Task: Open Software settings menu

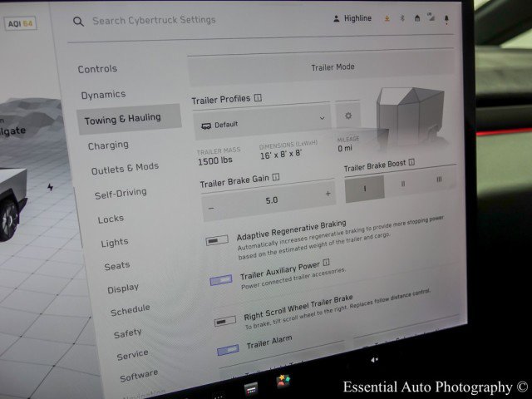Action: 139,376
